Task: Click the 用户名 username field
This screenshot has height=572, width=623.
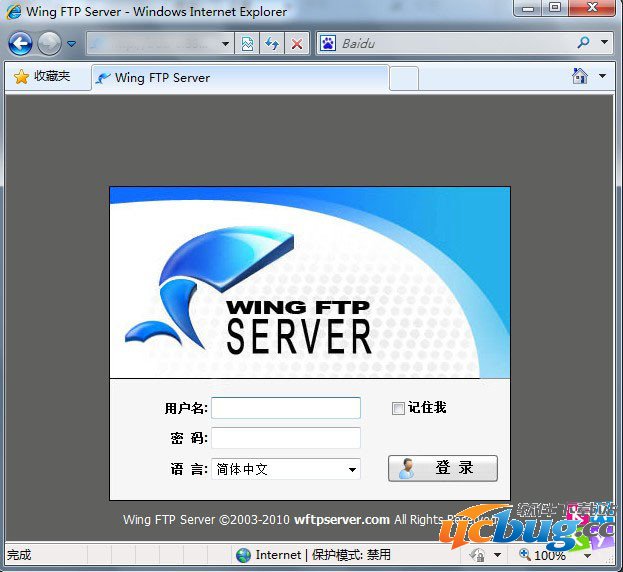Action: coord(286,408)
